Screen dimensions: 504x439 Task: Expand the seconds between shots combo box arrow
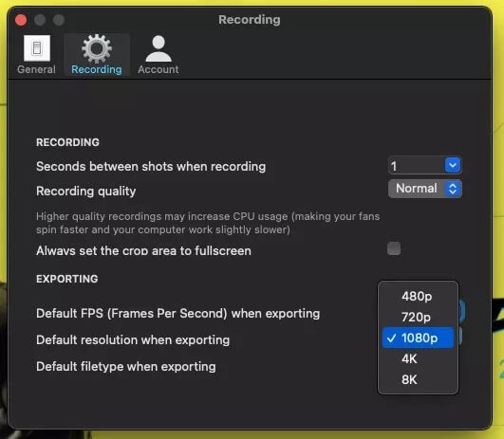pos(453,165)
